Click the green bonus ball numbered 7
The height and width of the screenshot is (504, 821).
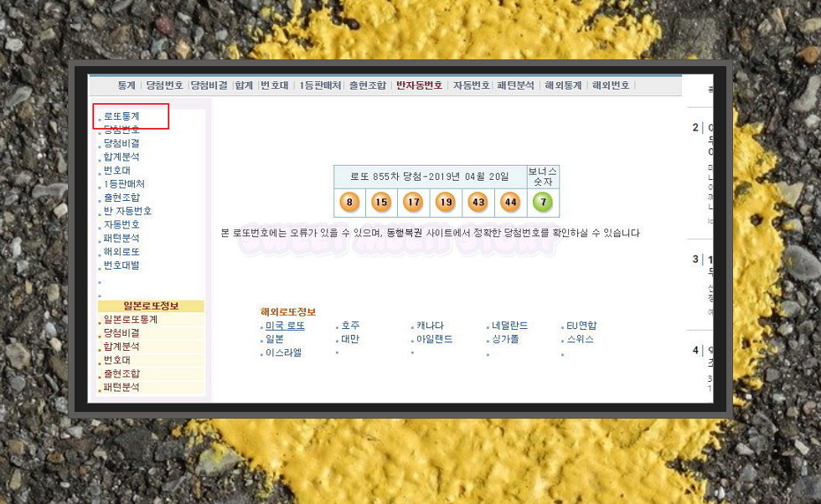pyautogui.click(x=543, y=202)
